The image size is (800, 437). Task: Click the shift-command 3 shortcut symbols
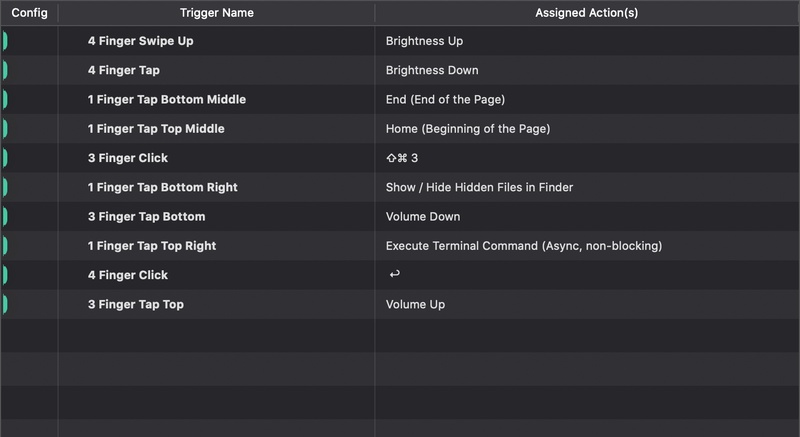click(x=402, y=158)
